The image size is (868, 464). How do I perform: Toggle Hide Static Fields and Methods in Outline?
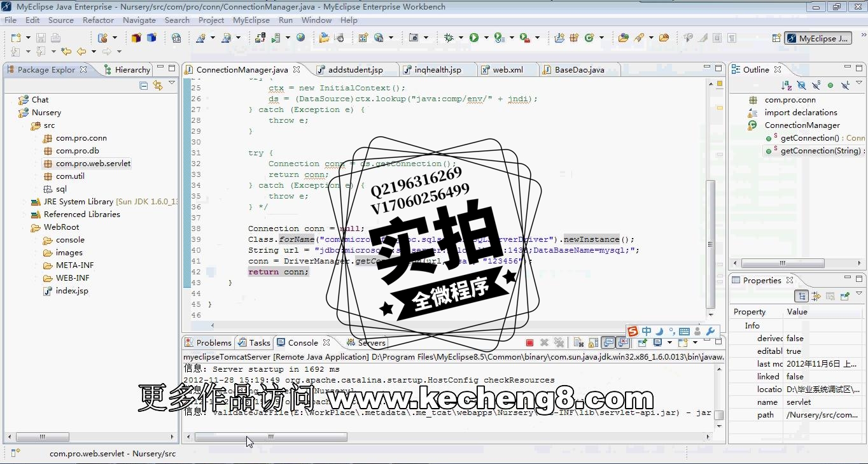pos(816,85)
